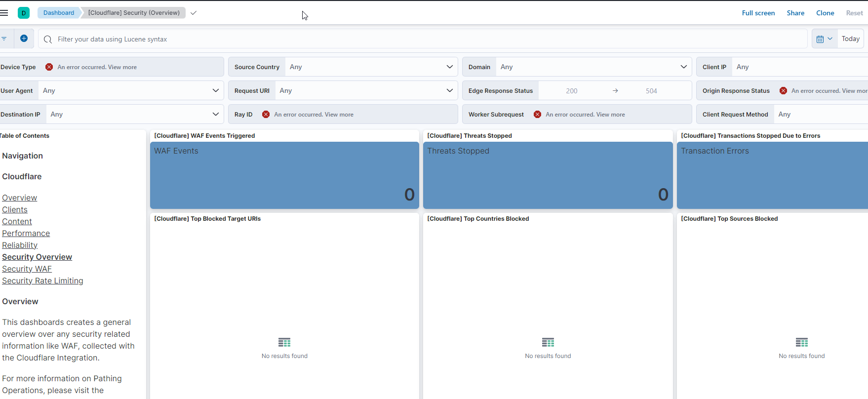868x399 pixels.
Task: Click Share in the top menu
Action: (x=795, y=13)
